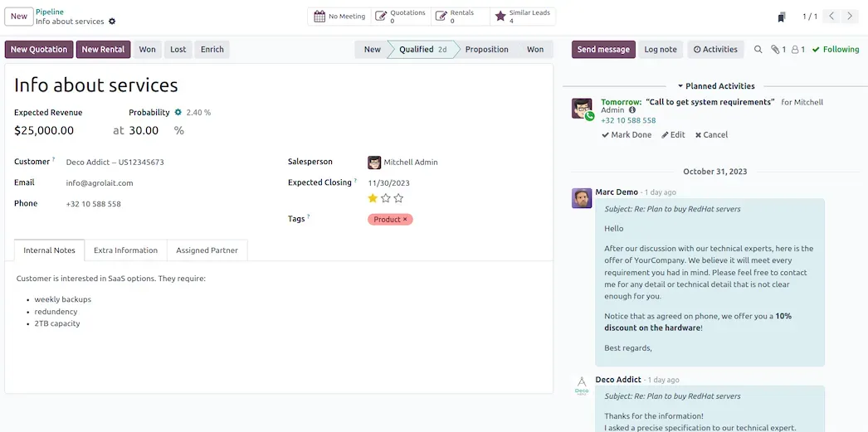Click the search icon in the chatter
868x432 pixels.
758,50
